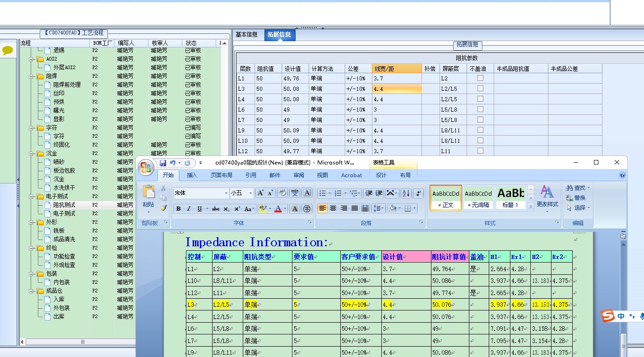The height and width of the screenshot is (357, 644).
Task: Open Word help question mark
Action: [x=622, y=175]
